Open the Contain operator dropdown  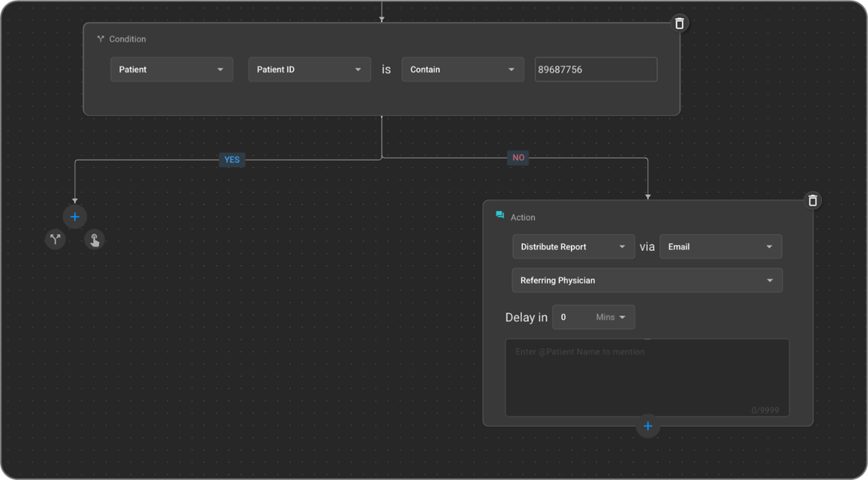pos(462,69)
